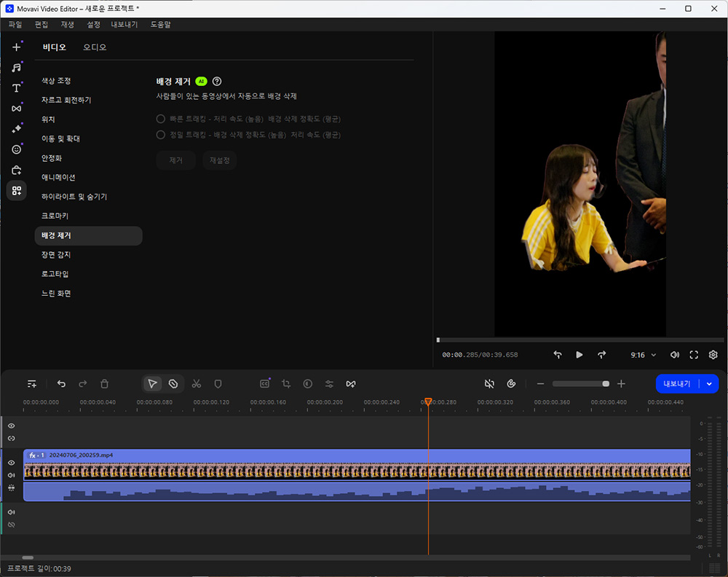Image resolution: width=728 pixels, height=577 pixels.
Task: Split the clip with scissors icon
Action: [197, 384]
